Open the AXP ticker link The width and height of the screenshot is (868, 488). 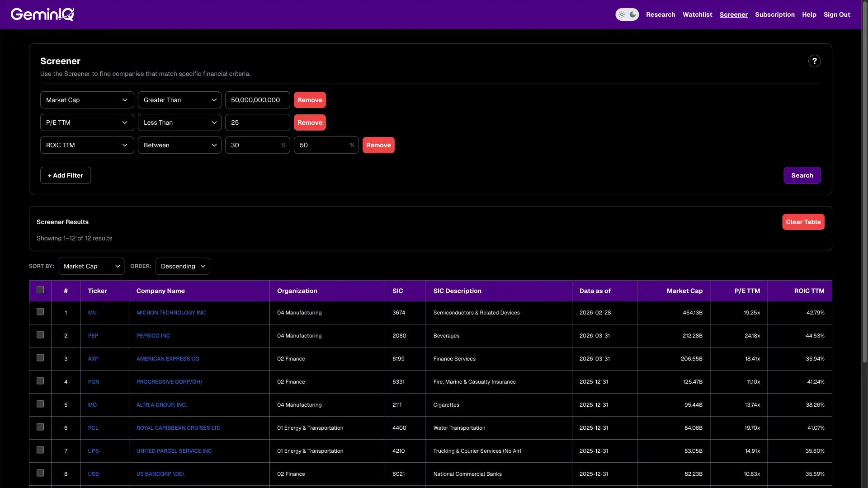point(93,359)
